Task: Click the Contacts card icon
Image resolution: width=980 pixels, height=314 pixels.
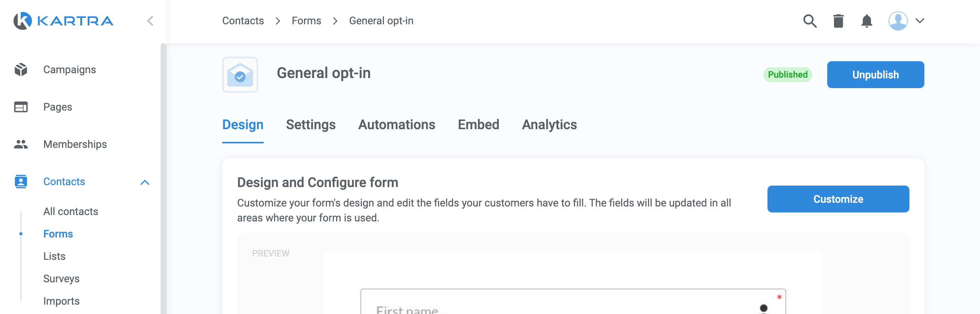Action: pos(21,181)
